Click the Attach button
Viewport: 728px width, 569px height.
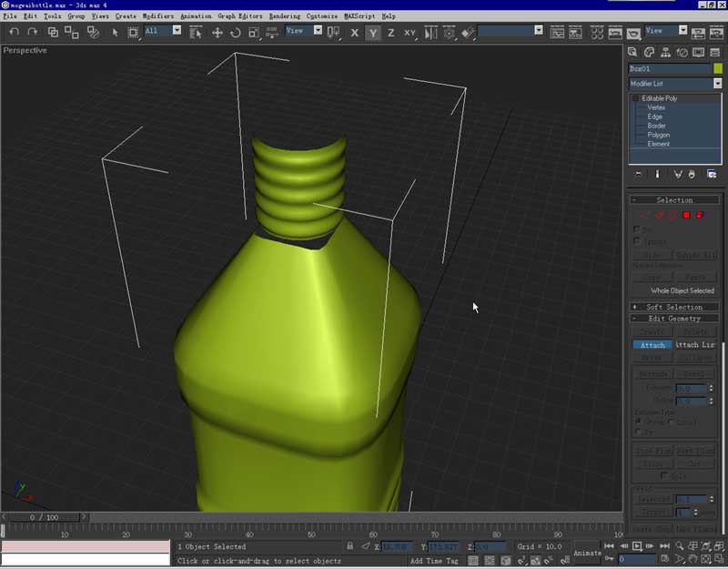(652, 345)
